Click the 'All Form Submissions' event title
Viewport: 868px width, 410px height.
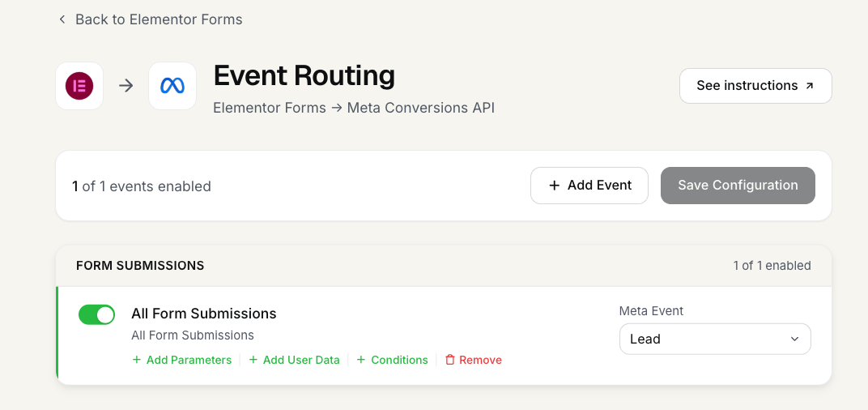[x=204, y=314]
